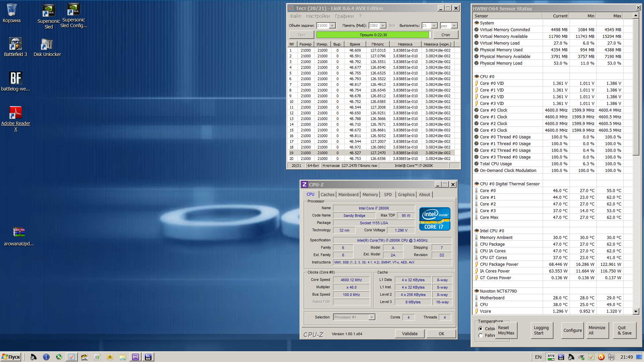Click the EN language indicator
Screen dimensions: 644x362
[x=538, y=357]
